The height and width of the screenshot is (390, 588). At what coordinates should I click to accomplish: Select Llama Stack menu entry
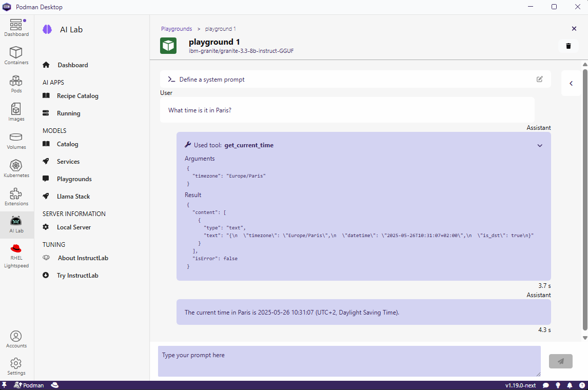pos(73,197)
